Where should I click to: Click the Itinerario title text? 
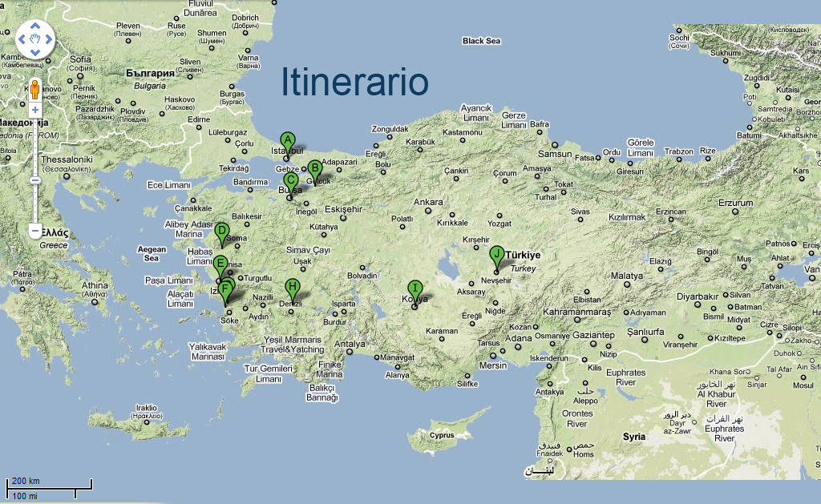point(355,82)
